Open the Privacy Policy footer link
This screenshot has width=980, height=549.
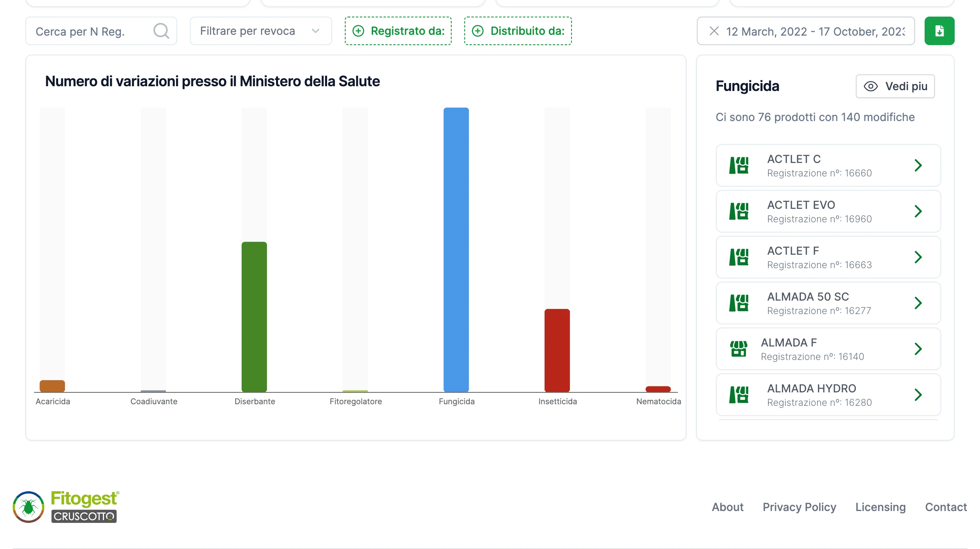[799, 507]
